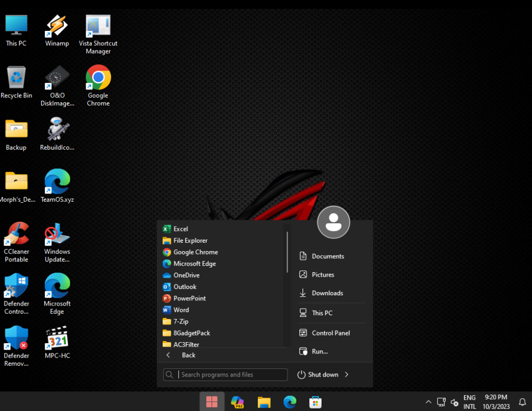Viewport: 532px width, 411px height.
Task: Click the muted volume tray icon
Action: point(455,402)
